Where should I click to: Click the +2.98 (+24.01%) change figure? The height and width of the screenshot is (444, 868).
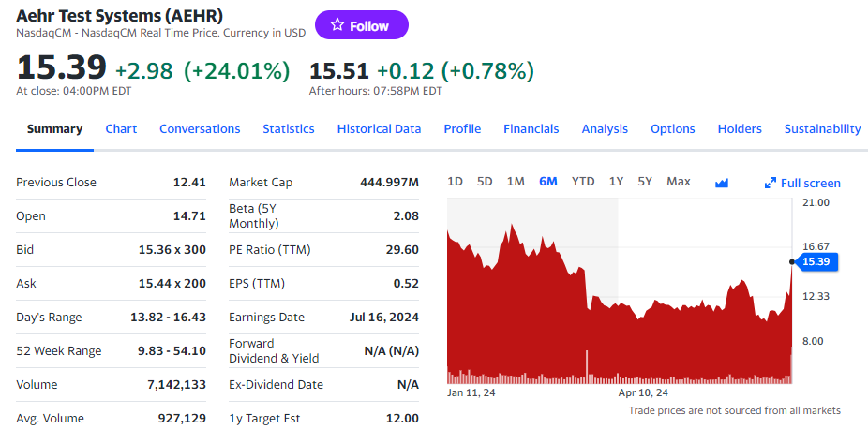click(202, 71)
